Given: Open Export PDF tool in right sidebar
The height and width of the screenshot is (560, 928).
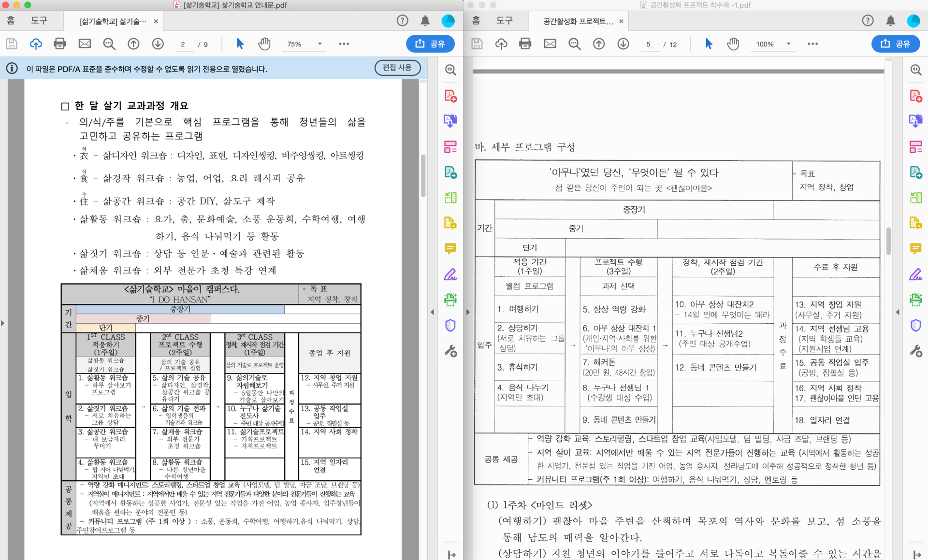Looking at the screenshot, I should (916, 172).
